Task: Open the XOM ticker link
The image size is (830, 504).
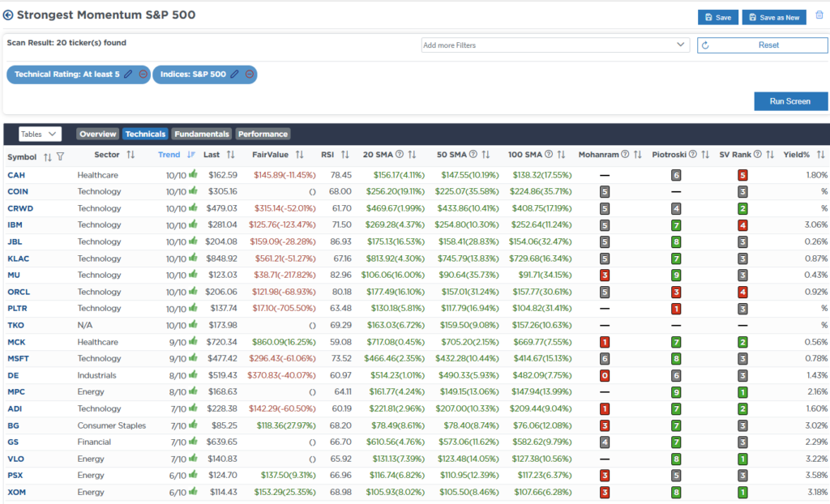Action: (x=16, y=493)
